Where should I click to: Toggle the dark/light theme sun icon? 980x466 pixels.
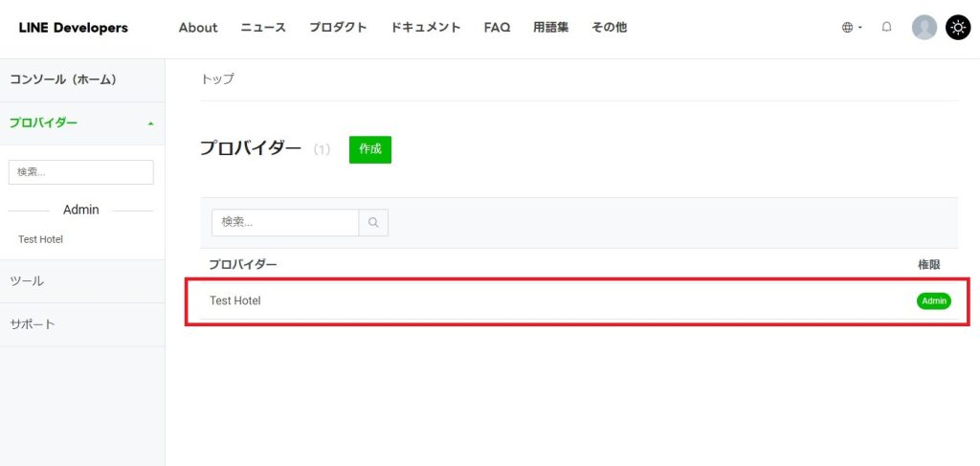pos(958,28)
